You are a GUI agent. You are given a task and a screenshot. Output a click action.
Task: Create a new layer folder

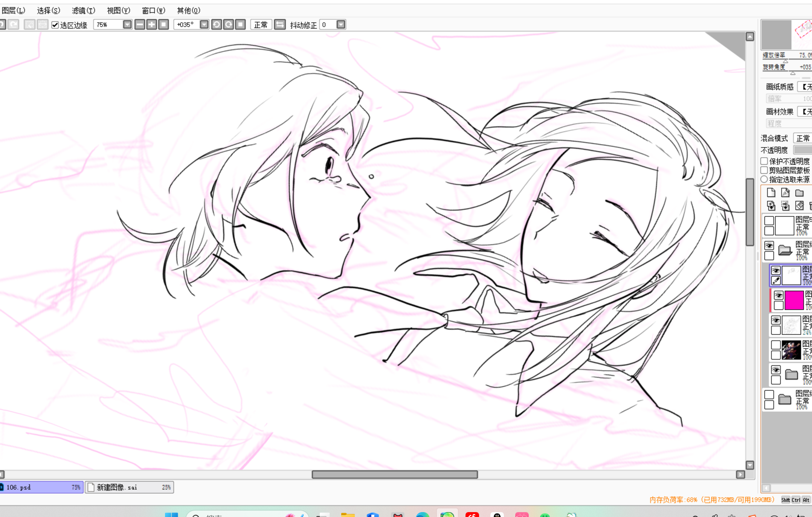click(x=800, y=193)
